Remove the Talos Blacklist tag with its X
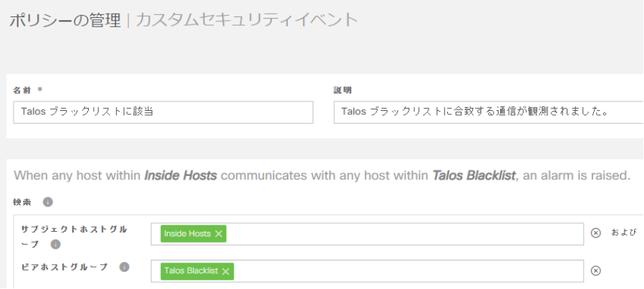The image size is (644, 289). point(226,271)
